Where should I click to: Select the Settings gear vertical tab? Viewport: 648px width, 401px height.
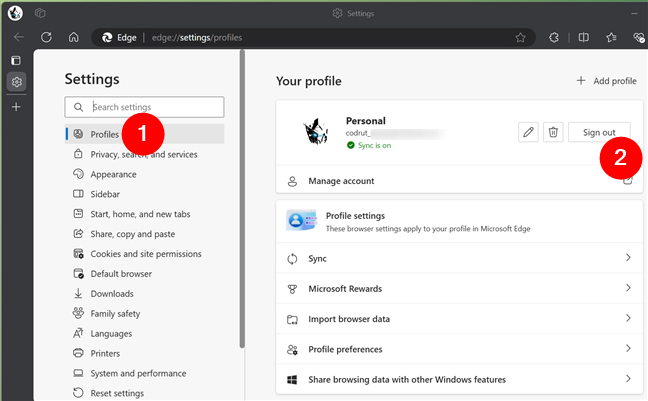pos(17,82)
